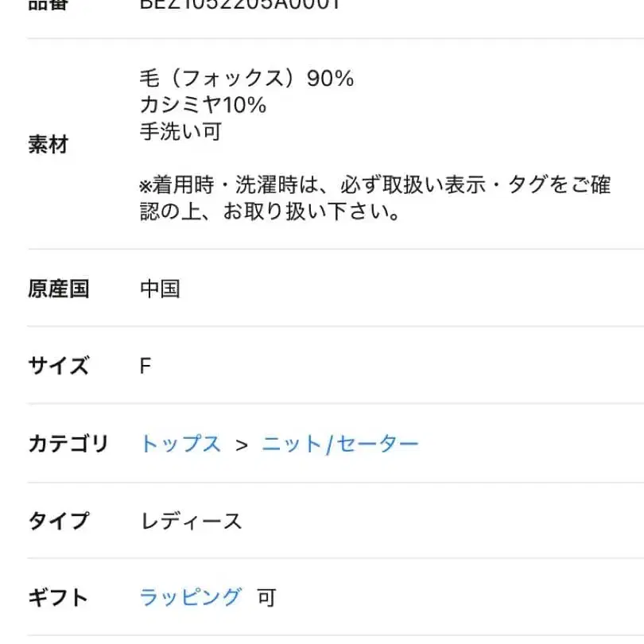Click the サイズ row label
Screen dimensions: 644x644
[x=59, y=367]
